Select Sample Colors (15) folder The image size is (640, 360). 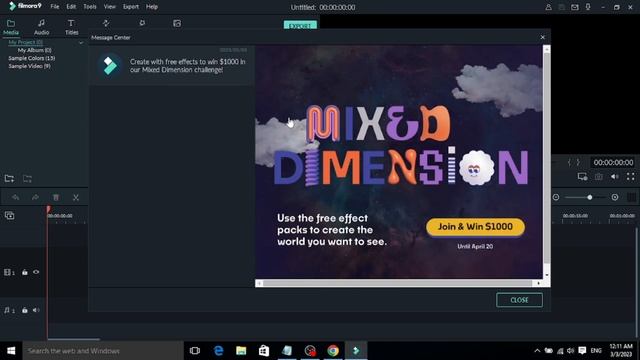pos(31,58)
